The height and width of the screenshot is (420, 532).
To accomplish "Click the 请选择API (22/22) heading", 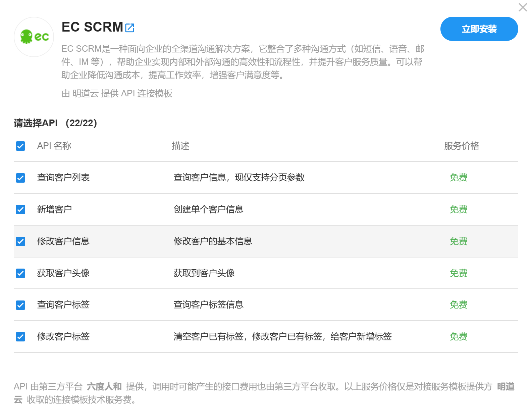I will pos(55,123).
